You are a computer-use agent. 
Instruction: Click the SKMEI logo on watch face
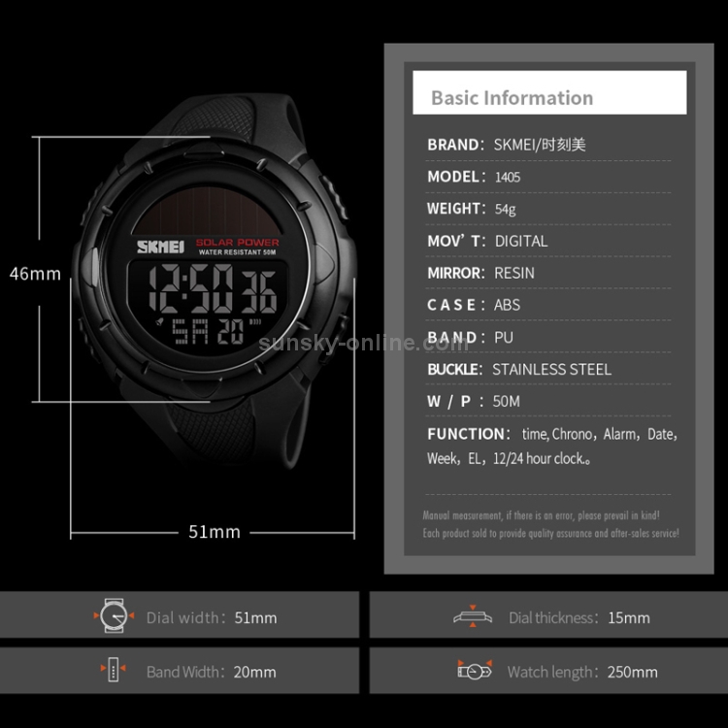click(x=160, y=247)
